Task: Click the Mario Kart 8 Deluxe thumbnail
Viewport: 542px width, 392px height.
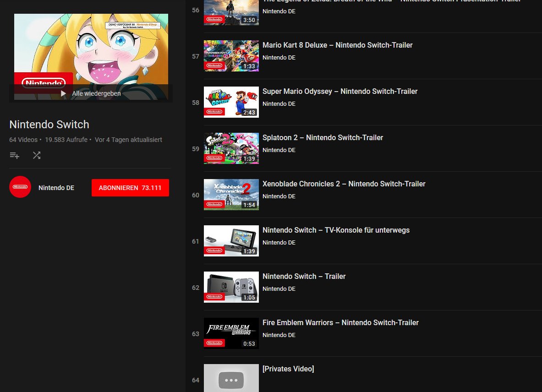Action: [231, 56]
